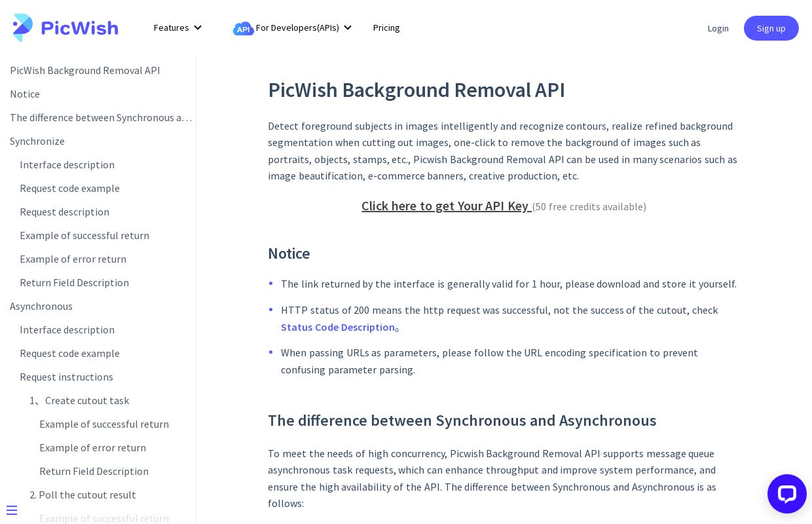Select Request description in sidebar
Image resolution: width=812 pixels, height=524 pixels.
tap(64, 212)
